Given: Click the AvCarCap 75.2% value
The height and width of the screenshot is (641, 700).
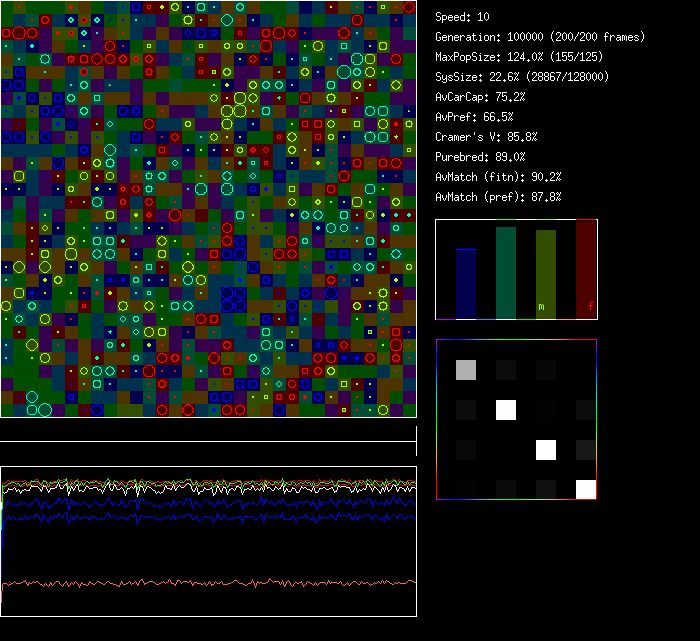Looking at the screenshot, I should click(x=480, y=97).
